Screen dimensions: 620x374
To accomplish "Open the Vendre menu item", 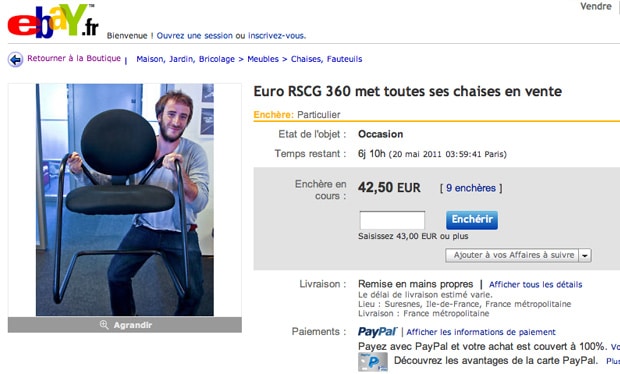I will [596, 6].
